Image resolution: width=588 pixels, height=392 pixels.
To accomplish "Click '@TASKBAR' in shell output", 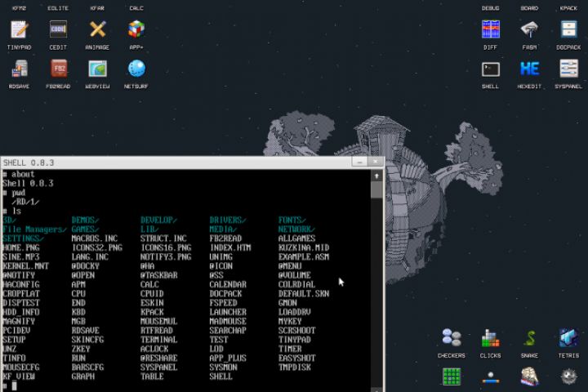I will [158, 275].
